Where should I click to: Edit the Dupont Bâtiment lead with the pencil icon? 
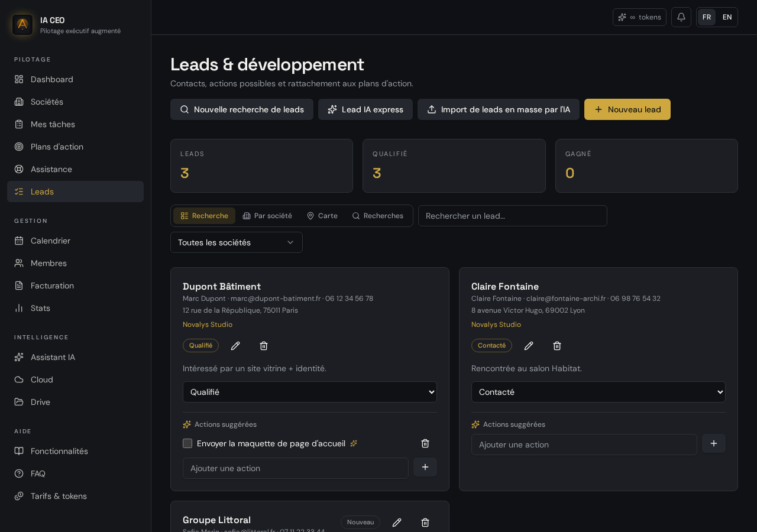235,346
